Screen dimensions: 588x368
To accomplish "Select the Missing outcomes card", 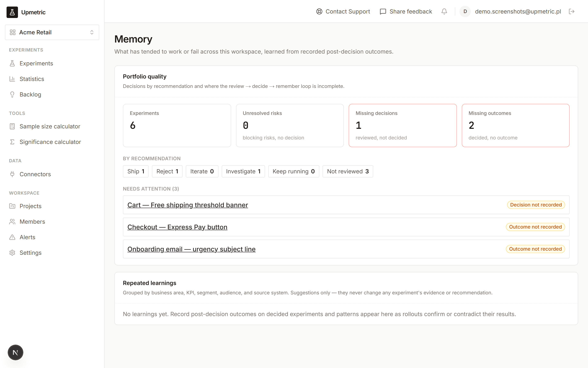I will tap(516, 126).
